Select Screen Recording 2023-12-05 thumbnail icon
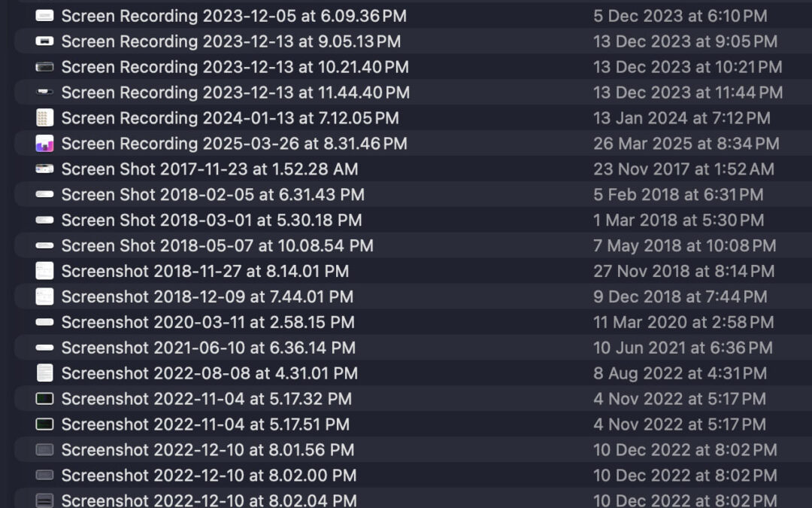 click(45, 15)
